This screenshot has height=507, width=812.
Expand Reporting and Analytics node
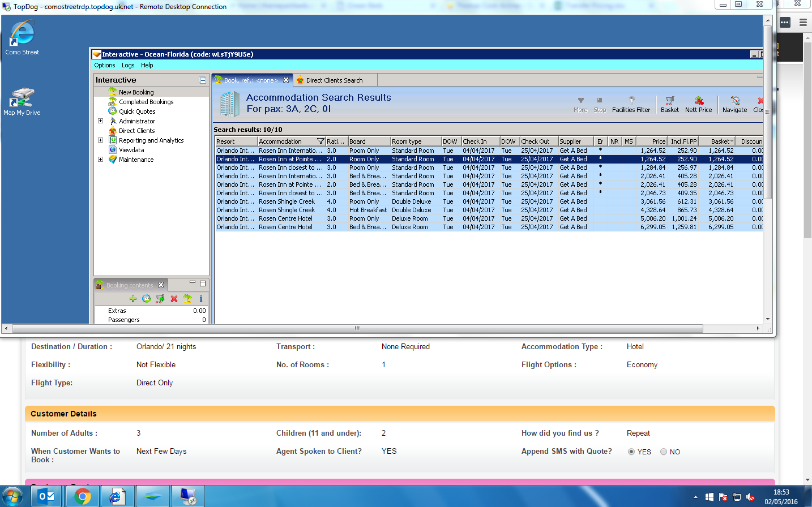[x=101, y=140]
